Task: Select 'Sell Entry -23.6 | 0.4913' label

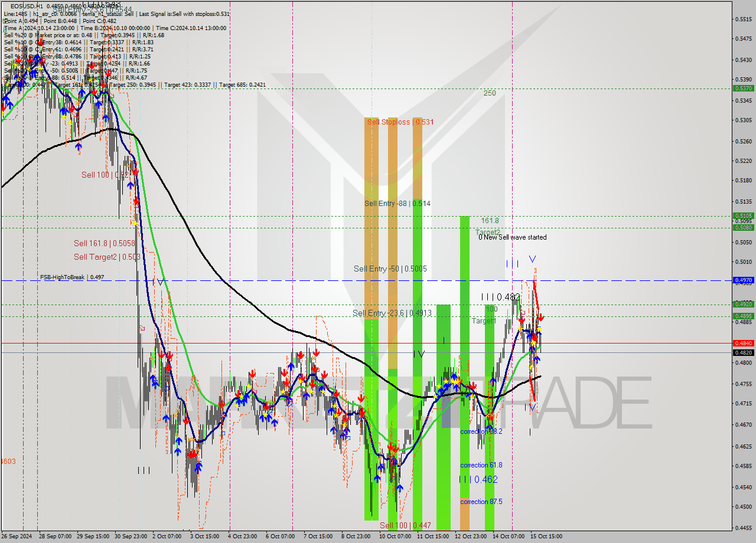Action: pyautogui.click(x=392, y=313)
